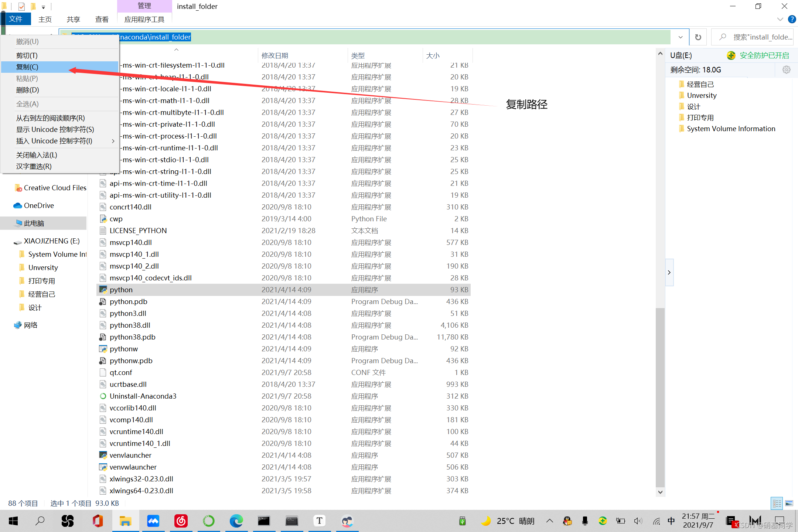Collapse the U盘 side panel arrow
This screenshot has width=798, height=532.
tap(669, 272)
